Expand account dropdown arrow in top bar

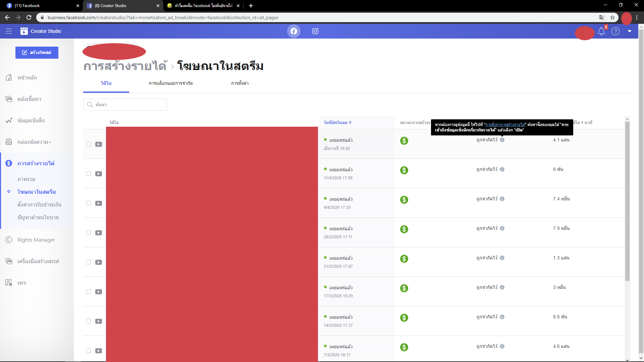click(630, 31)
